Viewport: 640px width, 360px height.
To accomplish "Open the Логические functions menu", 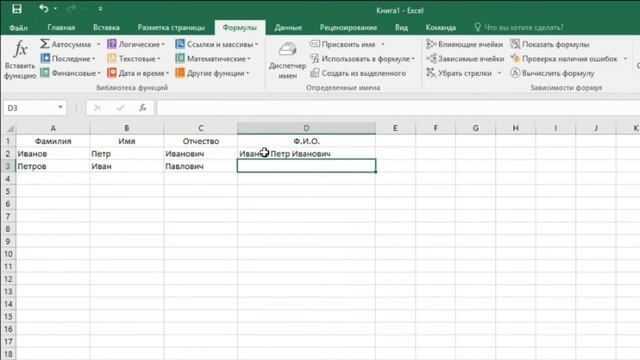I will tap(136, 44).
